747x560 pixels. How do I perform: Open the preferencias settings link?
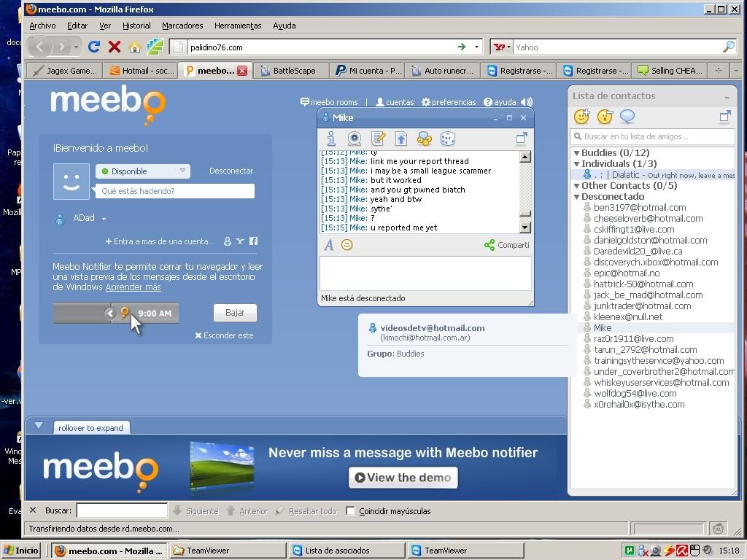click(x=449, y=102)
